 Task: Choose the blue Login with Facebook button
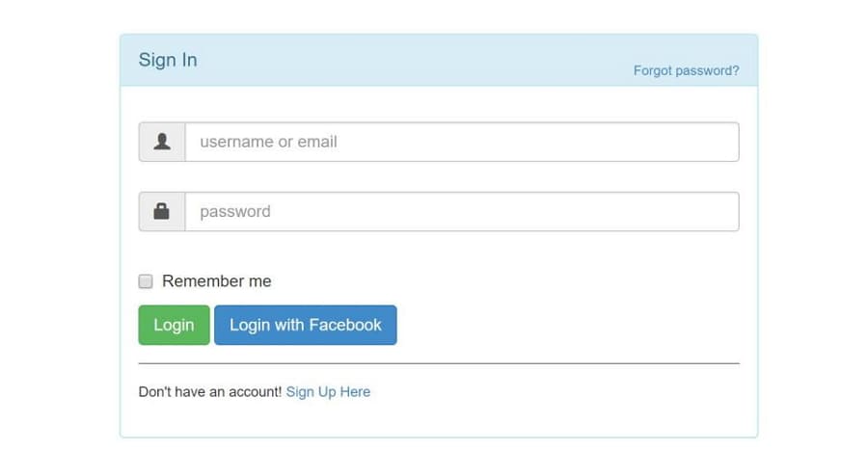306,325
